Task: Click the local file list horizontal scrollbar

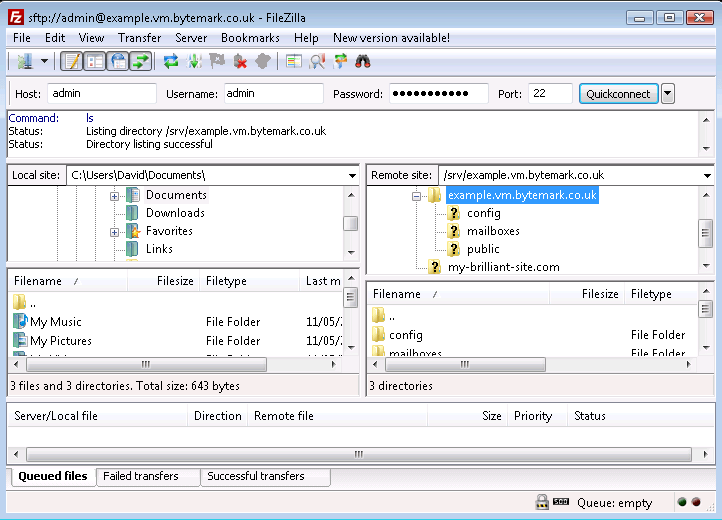Action: 145,364
